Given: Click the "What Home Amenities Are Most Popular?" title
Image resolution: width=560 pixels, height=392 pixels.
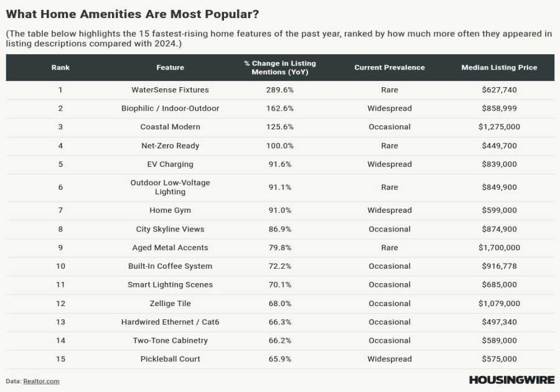Looking at the screenshot, I should point(133,14).
